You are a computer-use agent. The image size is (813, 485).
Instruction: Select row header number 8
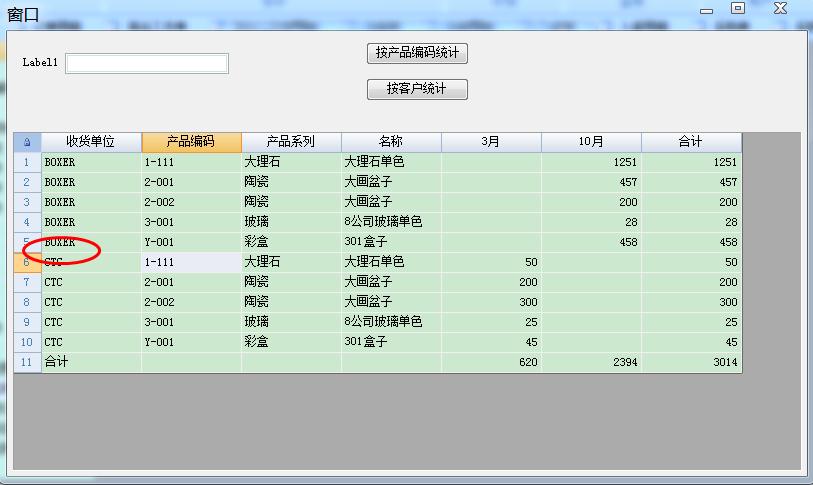coord(27,302)
